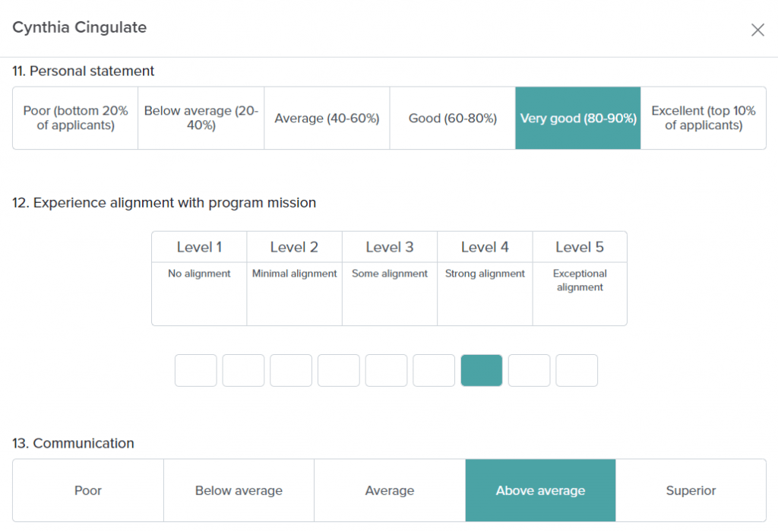778x532 pixels.
Task: Choose Below average (20-40%) personal statement rating
Action: (201, 118)
